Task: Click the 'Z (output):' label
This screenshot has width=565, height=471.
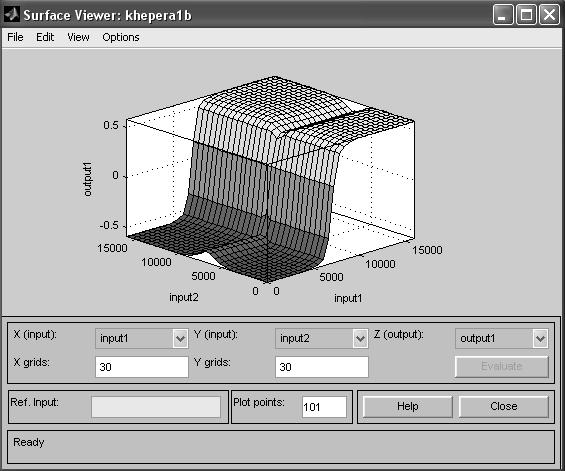Action: 399,335
